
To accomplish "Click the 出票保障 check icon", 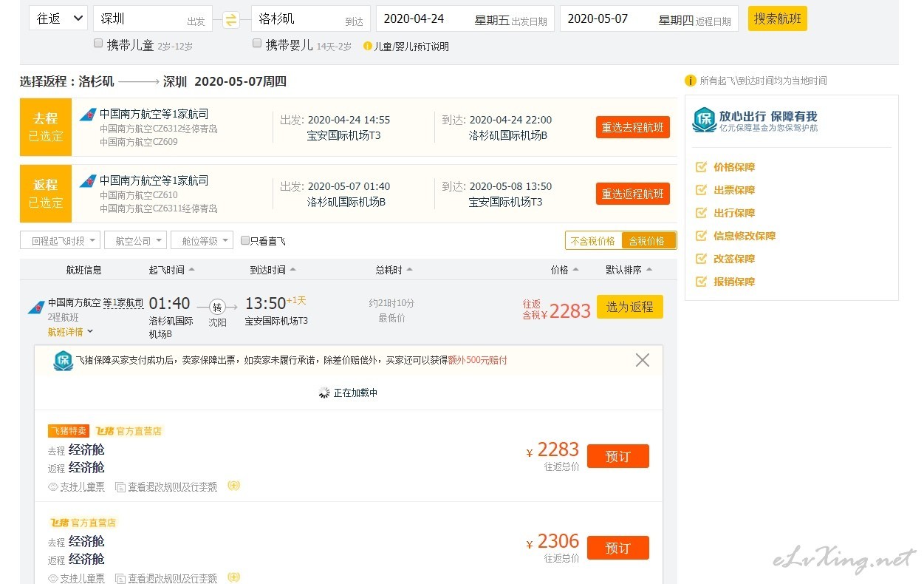I will (x=701, y=190).
